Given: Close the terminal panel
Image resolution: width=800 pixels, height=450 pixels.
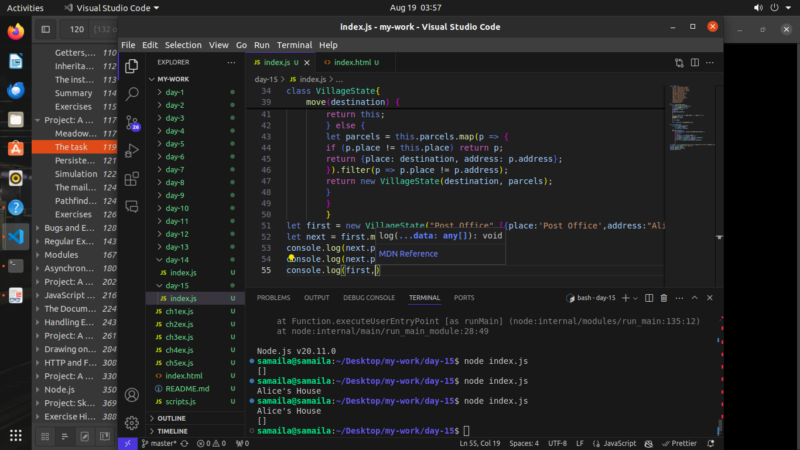Looking at the screenshot, I should (x=710, y=298).
